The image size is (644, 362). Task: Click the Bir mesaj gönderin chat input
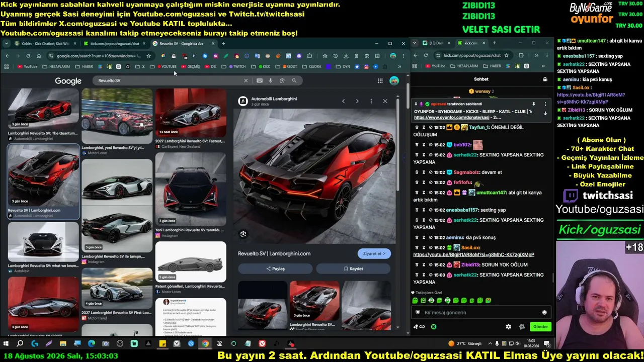[480, 312]
